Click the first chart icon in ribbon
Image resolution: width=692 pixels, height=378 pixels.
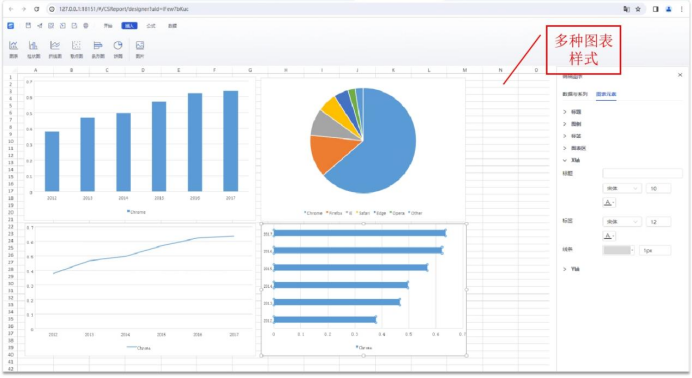[x=14, y=49]
